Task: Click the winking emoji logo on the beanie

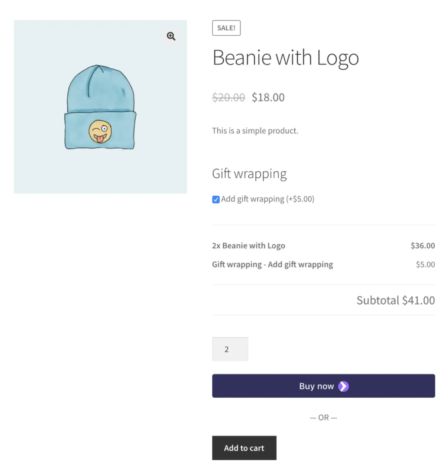Action: (x=100, y=132)
